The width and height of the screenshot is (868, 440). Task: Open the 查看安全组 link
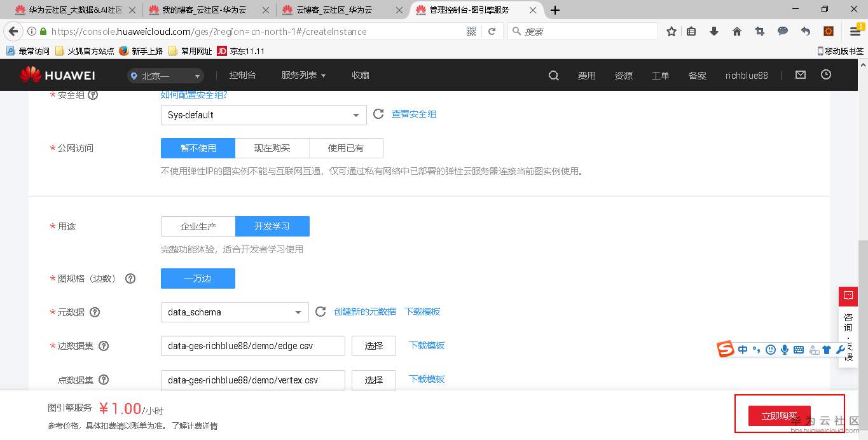(x=413, y=113)
